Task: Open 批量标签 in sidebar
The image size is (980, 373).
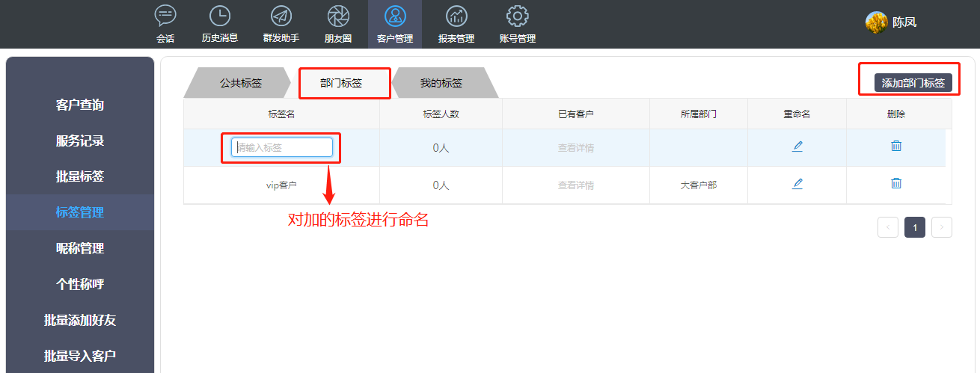Action: click(x=80, y=176)
